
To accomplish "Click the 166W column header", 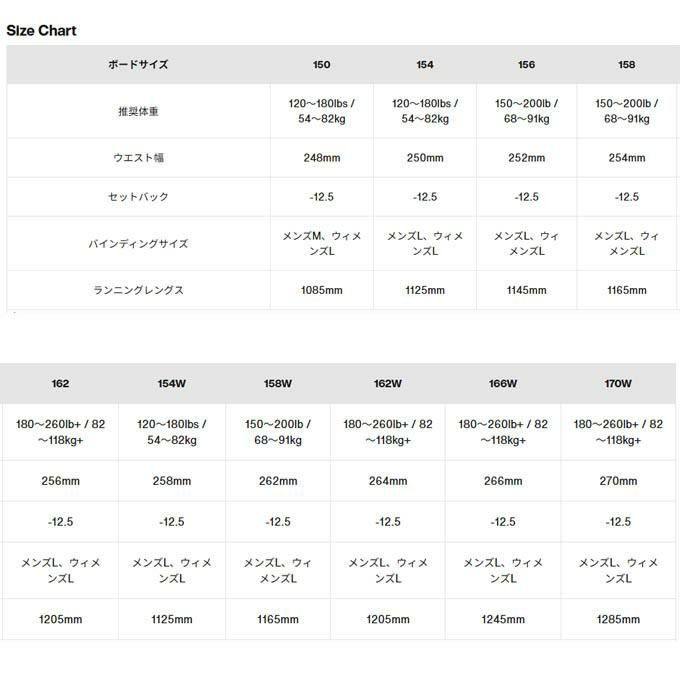I will click(503, 383).
